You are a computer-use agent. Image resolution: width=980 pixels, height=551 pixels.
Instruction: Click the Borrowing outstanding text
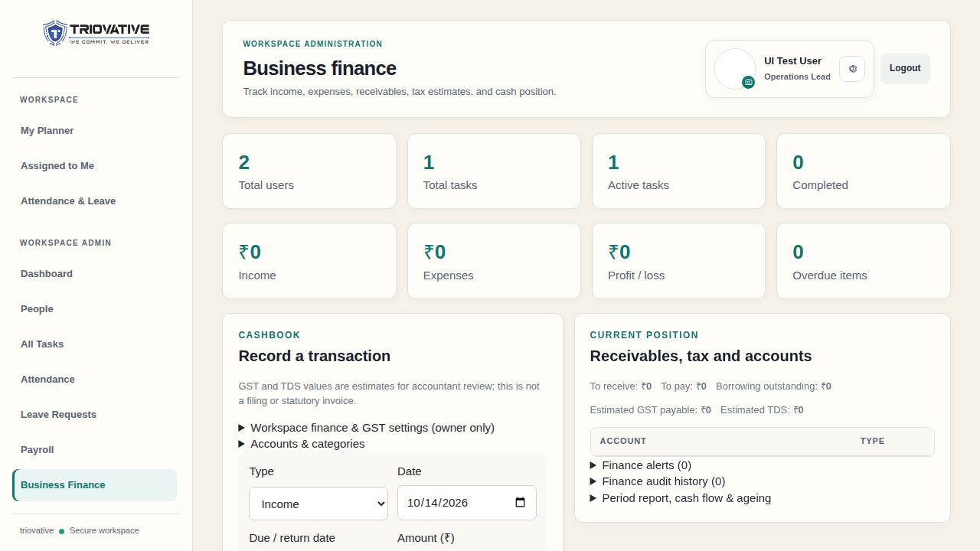773,386
